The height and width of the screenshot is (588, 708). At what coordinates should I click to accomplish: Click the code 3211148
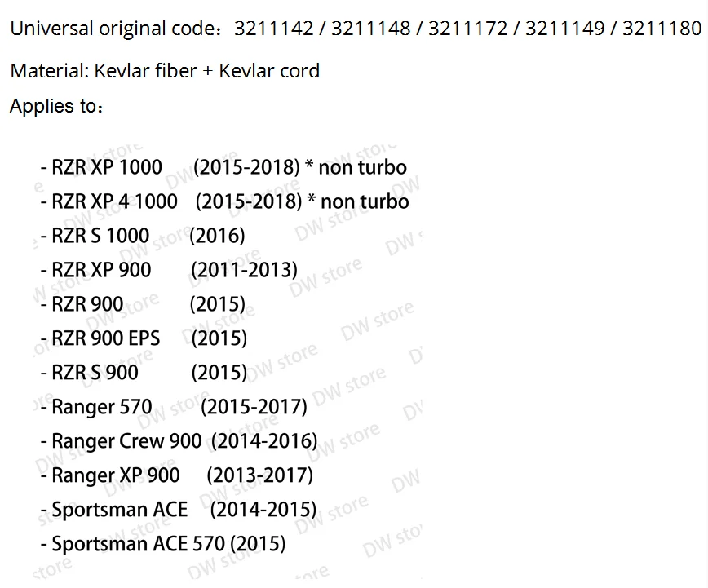pyautogui.click(x=370, y=29)
